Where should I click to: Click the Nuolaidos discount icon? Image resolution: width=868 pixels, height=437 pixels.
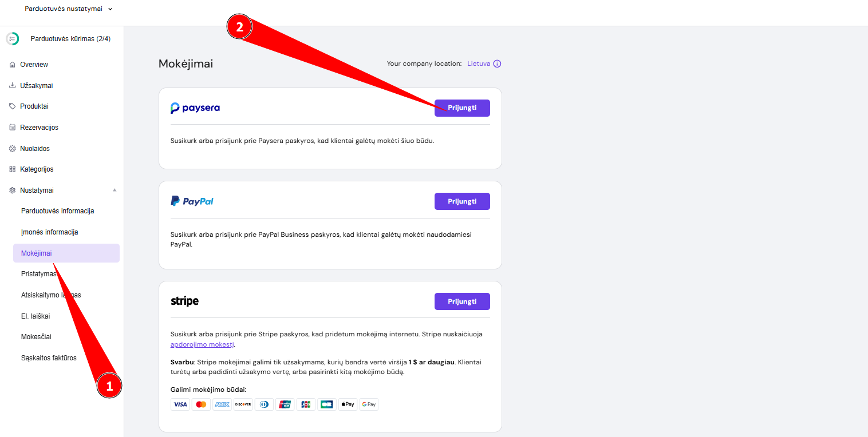(13, 149)
